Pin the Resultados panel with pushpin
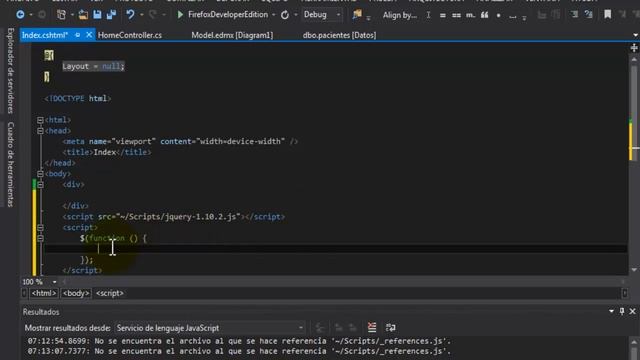This screenshot has height=360, width=640. [x=622, y=311]
